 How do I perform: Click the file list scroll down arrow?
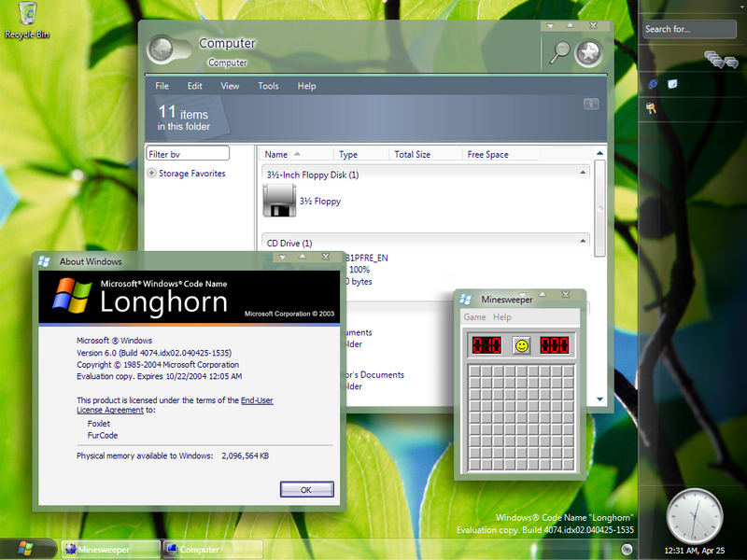[x=599, y=399]
